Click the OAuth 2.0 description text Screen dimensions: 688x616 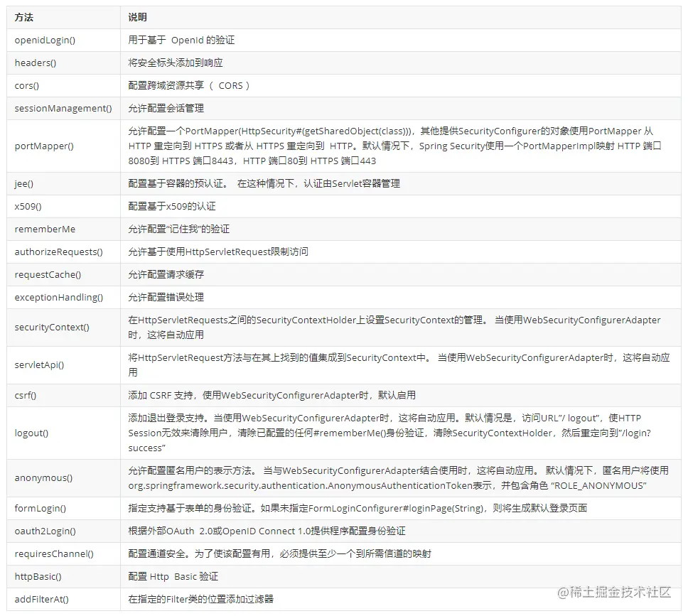(267, 531)
